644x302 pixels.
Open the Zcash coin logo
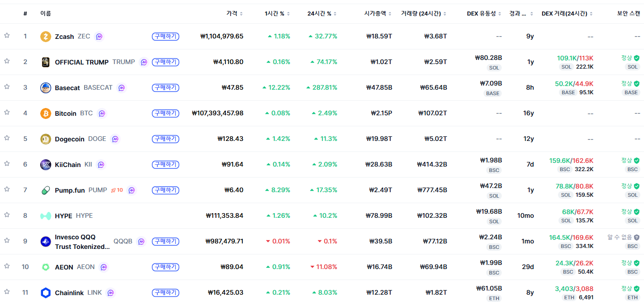pyautogui.click(x=45, y=37)
